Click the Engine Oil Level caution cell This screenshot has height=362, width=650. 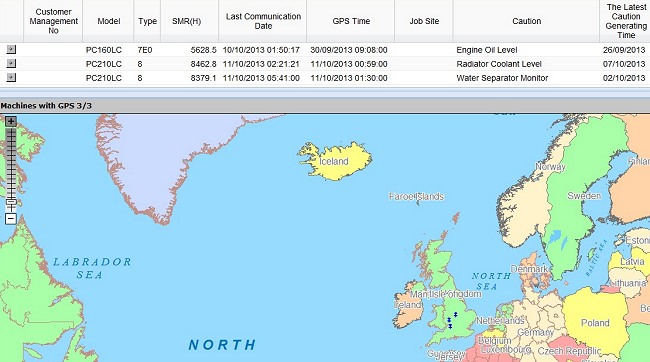pyautogui.click(x=487, y=50)
